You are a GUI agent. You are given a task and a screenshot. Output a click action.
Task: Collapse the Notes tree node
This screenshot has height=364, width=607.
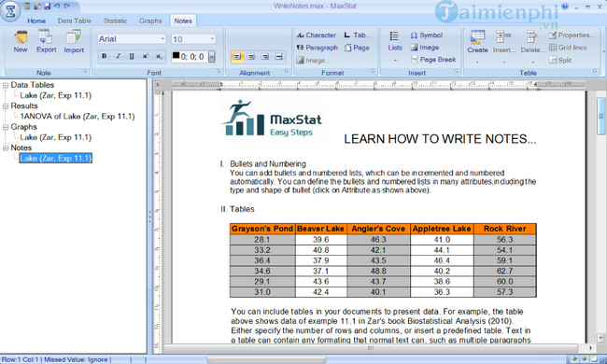[6, 147]
